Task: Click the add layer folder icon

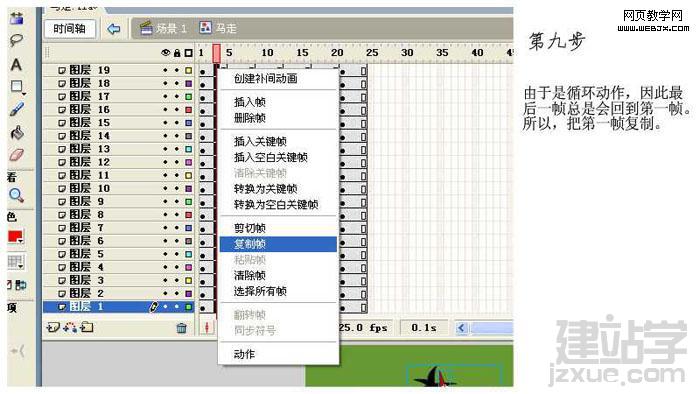Action: [x=87, y=328]
